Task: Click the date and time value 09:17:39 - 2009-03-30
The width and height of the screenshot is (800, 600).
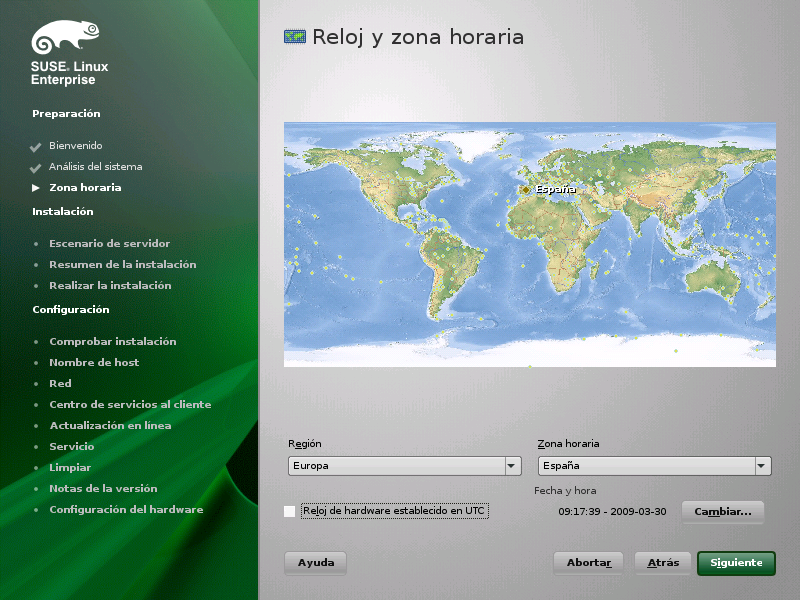Action: (x=612, y=512)
